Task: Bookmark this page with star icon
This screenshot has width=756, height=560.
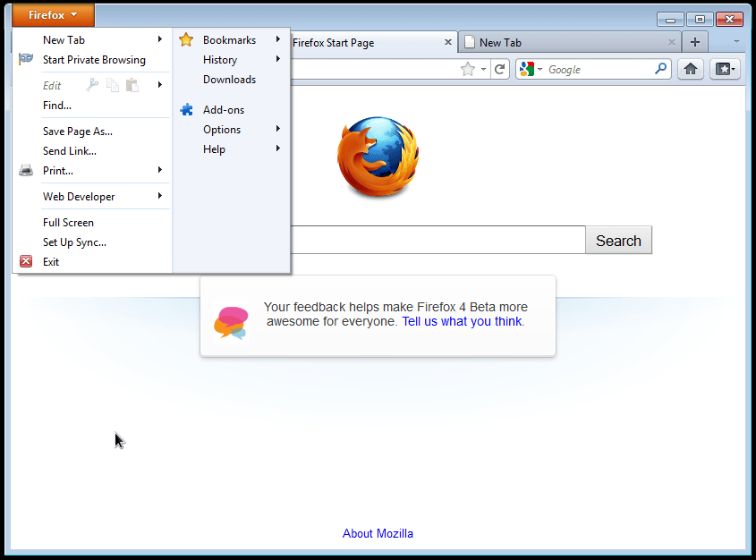Action: 468,70
